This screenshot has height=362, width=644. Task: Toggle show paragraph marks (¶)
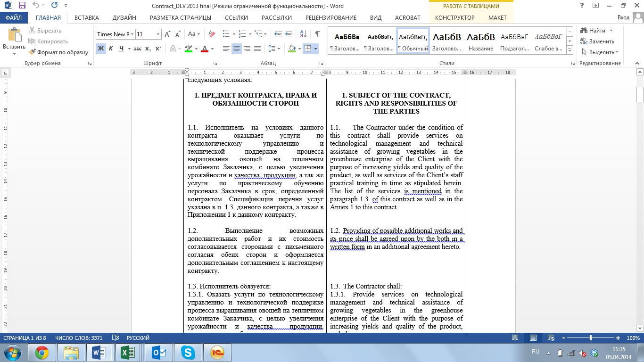click(x=317, y=34)
